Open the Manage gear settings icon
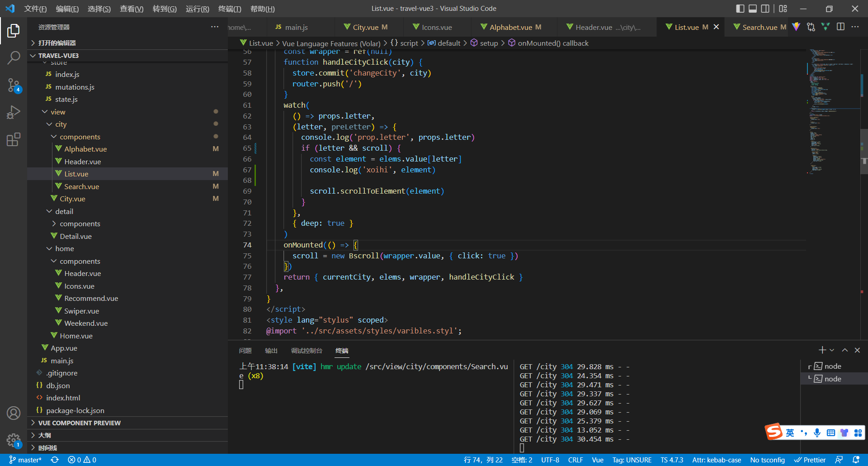868x466 pixels. 14,440
